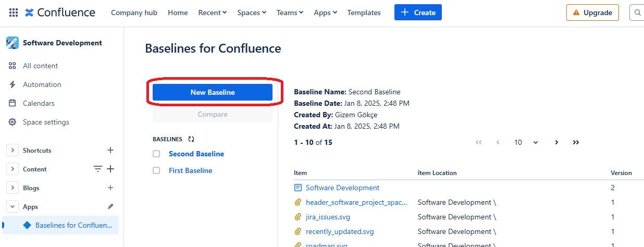This screenshot has width=644, height=247.
Task: Click the All content grid icon
Action: coord(13,66)
